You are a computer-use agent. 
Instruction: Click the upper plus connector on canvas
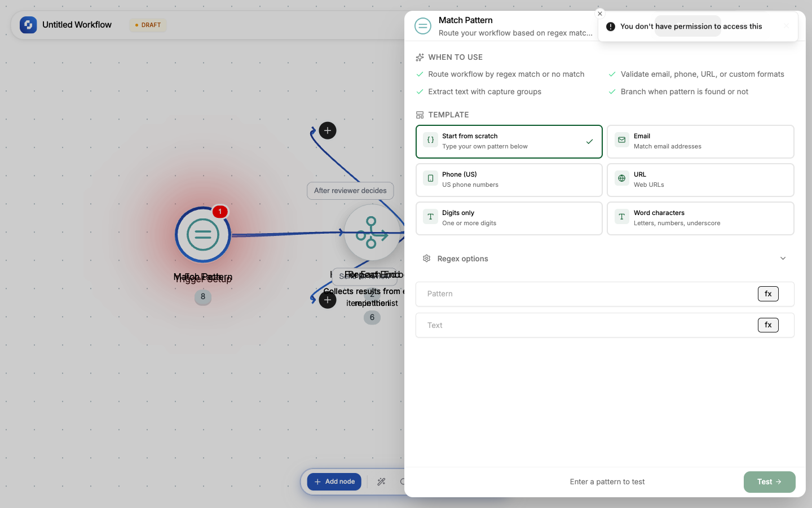pos(328,131)
